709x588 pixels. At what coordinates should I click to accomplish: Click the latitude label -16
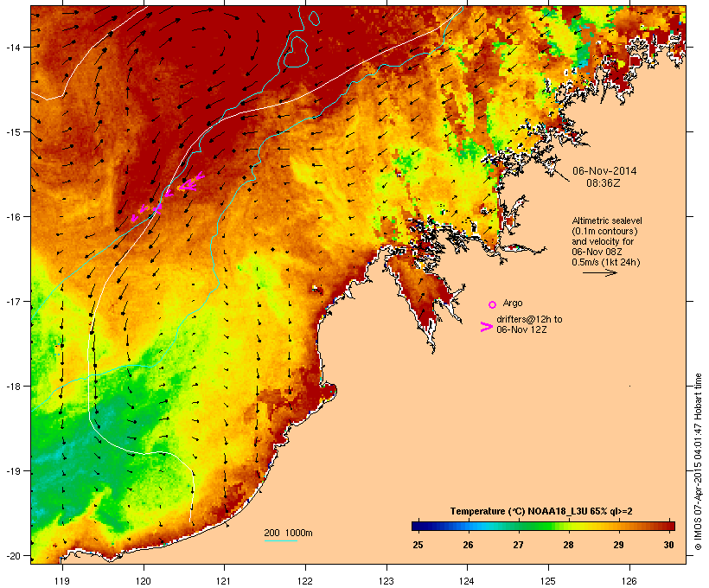coord(13,217)
